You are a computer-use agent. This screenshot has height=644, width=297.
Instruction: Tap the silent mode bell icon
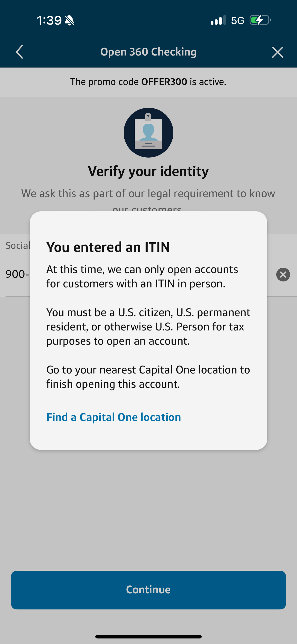coord(70,20)
